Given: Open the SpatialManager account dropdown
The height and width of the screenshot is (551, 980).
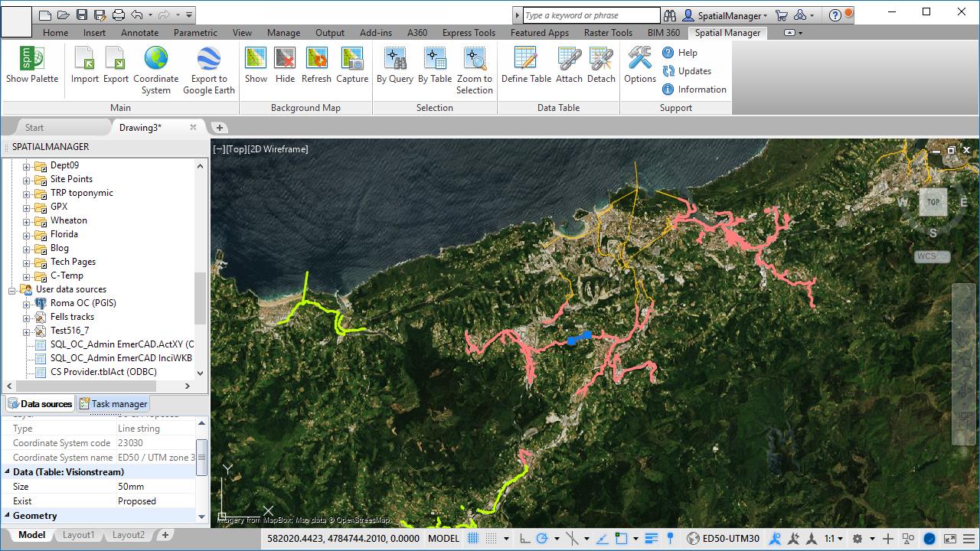Looking at the screenshot, I should point(725,15).
